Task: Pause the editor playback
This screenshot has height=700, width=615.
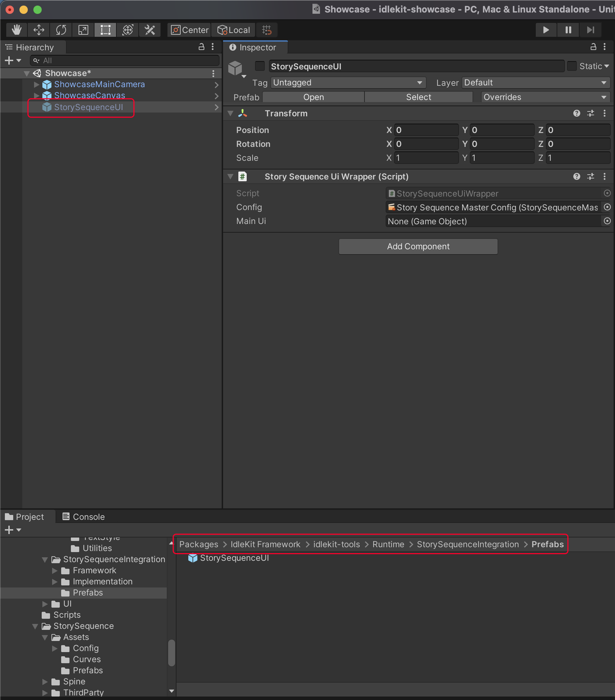Action: [568, 30]
